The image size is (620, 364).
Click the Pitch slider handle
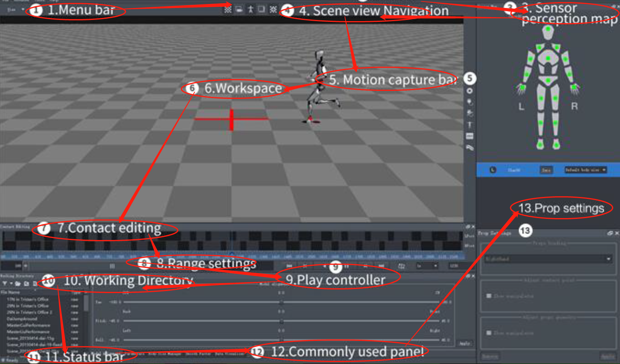pyautogui.click(x=282, y=321)
